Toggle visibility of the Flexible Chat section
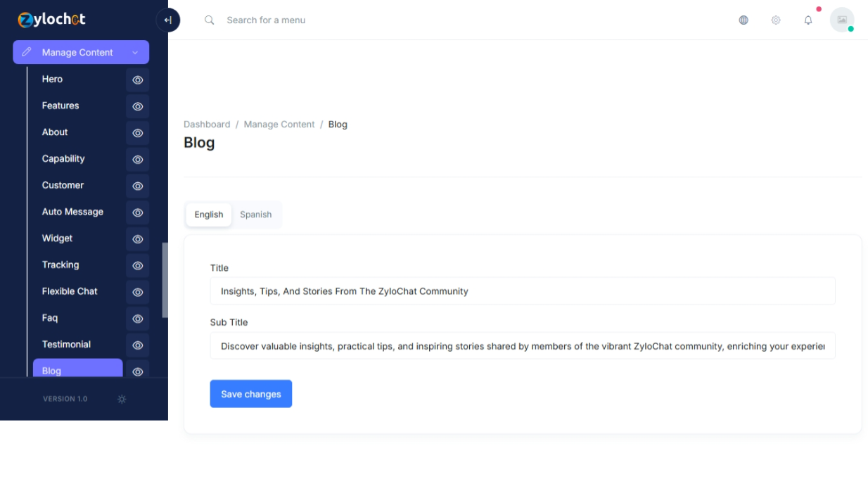 click(x=138, y=292)
